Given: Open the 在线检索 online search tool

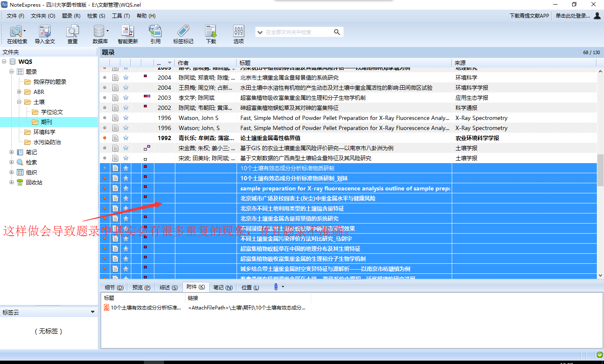Looking at the screenshot, I should pyautogui.click(x=17, y=34).
